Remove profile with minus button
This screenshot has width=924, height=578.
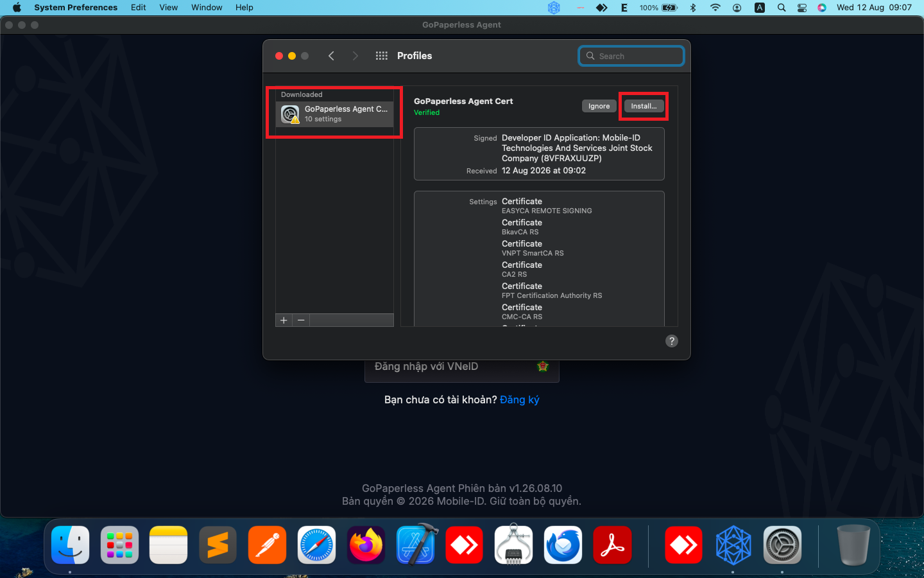pos(301,320)
